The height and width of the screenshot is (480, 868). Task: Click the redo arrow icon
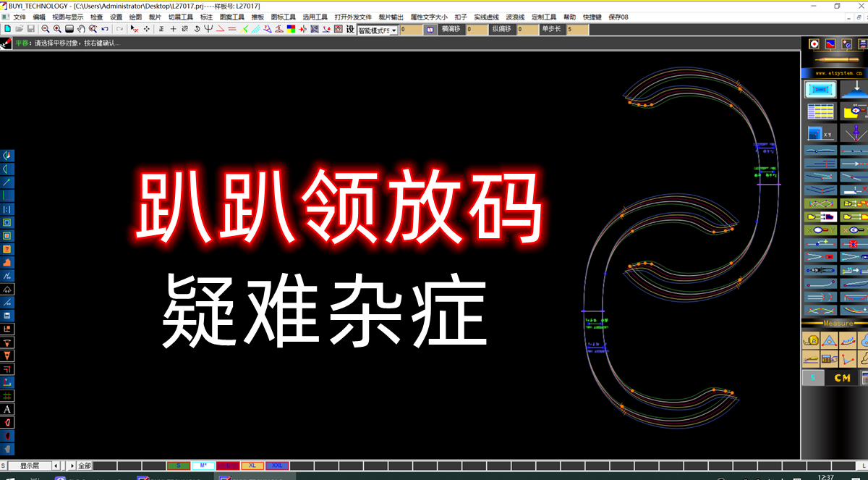[x=119, y=29]
